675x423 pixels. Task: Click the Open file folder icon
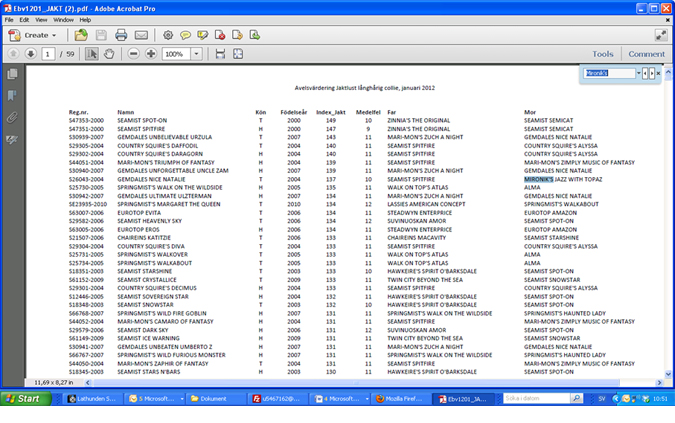tap(81, 35)
